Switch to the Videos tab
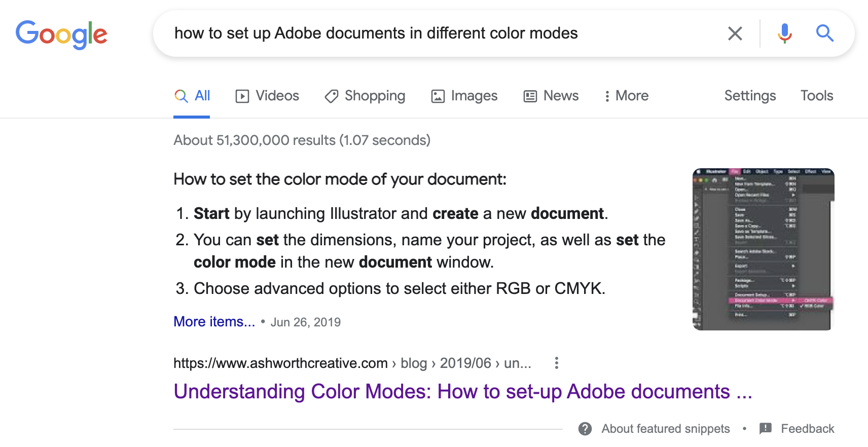The width and height of the screenshot is (868, 447). [267, 96]
